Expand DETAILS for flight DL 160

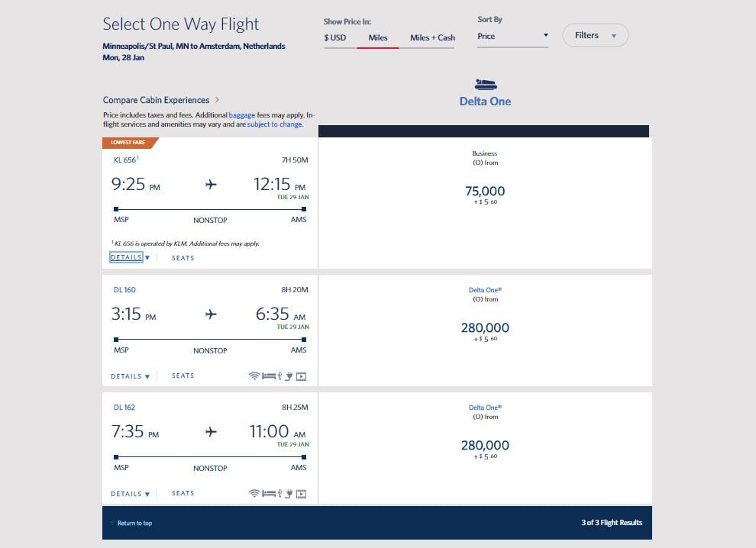pos(129,376)
